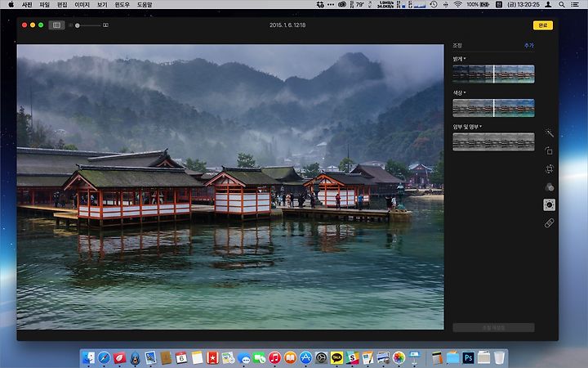Click the photo date title 2015. 1. 6.
This screenshot has height=368, width=588.
[287, 25]
